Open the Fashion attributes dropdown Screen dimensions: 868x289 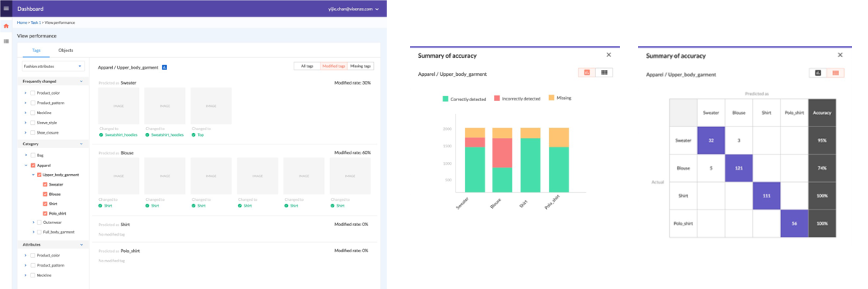click(54, 66)
